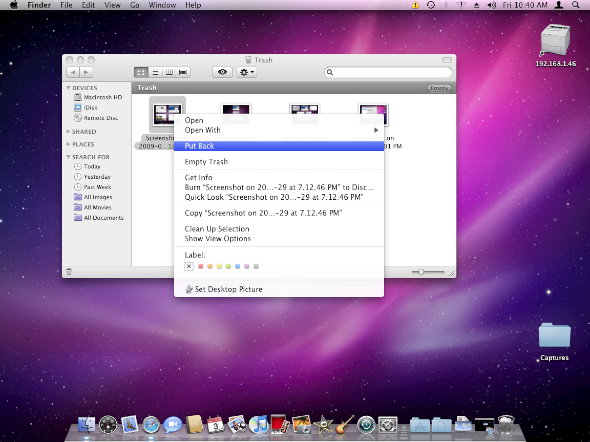Switch Finder to list view

point(155,72)
